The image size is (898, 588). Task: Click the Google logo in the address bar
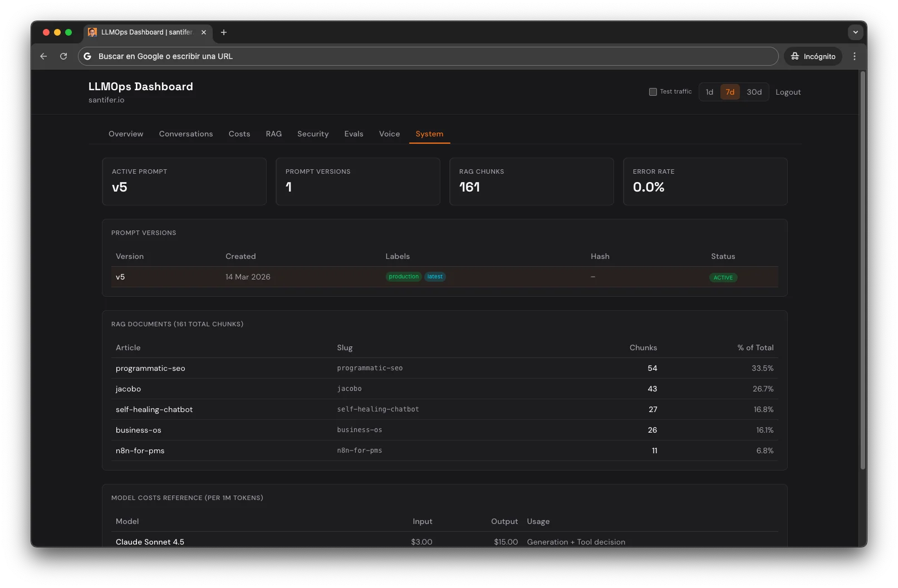tap(87, 56)
